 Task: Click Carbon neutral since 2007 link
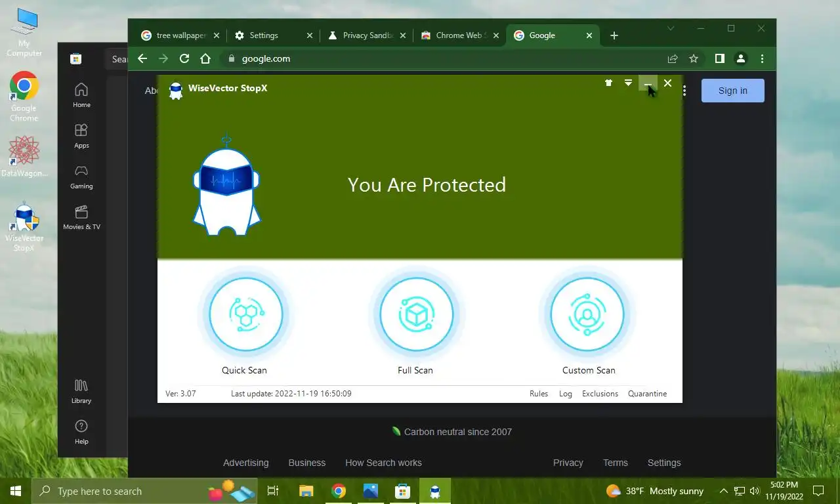pyautogui.click(x=451, y=432)
